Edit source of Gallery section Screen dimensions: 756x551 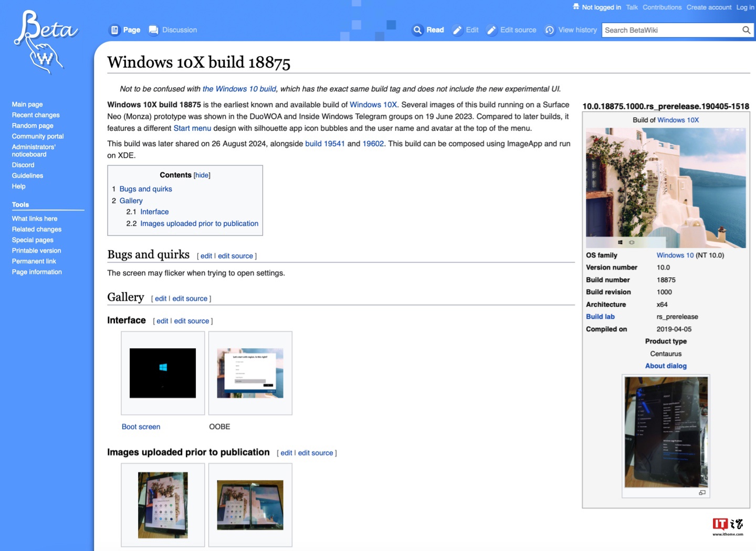pos(190,298)
